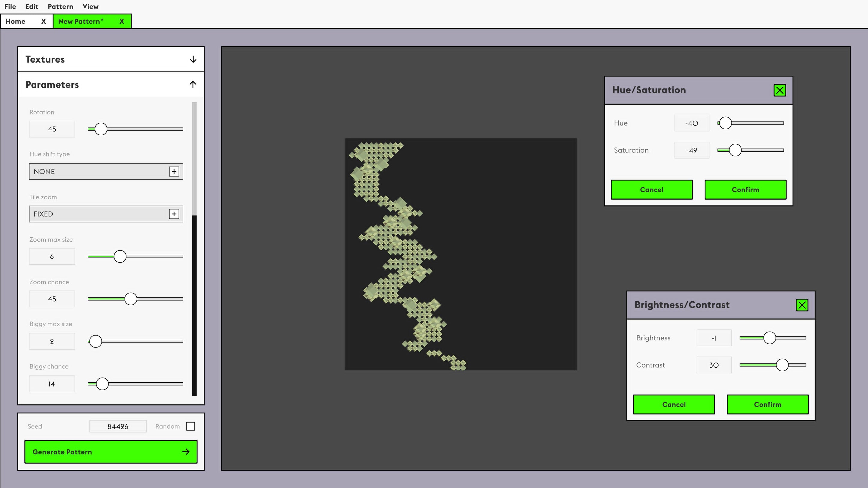This screenshot has height=488, width=868.
Task: Click the plus icon on Tile zoom
Action: coord(174,214)
